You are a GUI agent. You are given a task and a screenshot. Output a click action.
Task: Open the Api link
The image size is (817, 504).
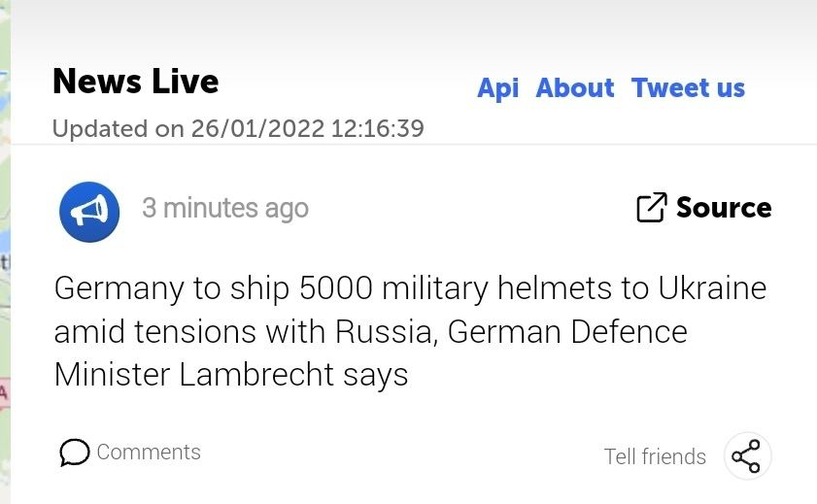pos(497,88)
